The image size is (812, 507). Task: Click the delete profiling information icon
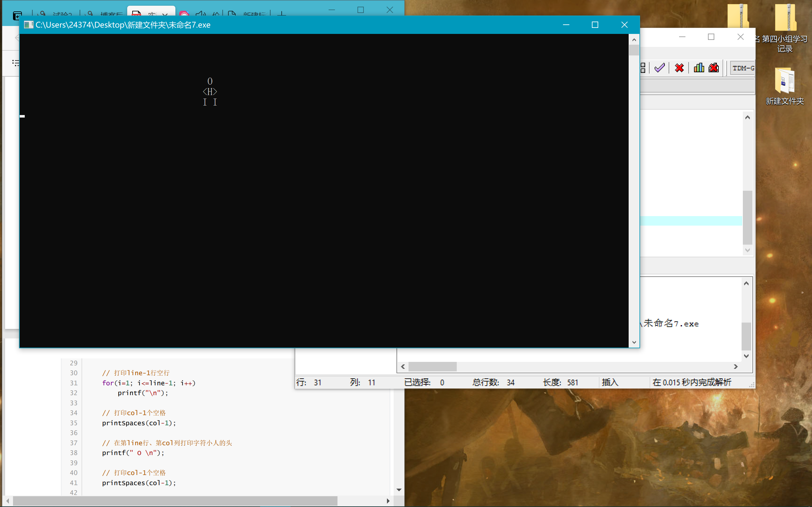click(x=714, y=68)
